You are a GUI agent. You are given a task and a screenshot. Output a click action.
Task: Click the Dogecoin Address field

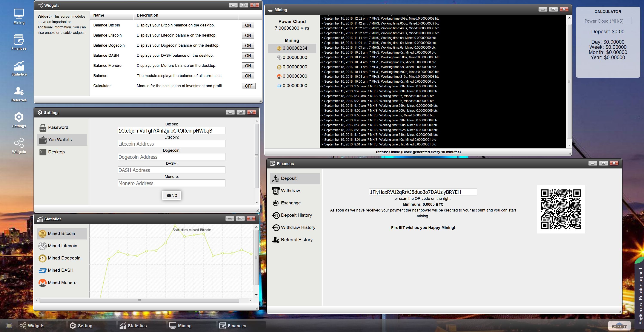pos(172,157)
